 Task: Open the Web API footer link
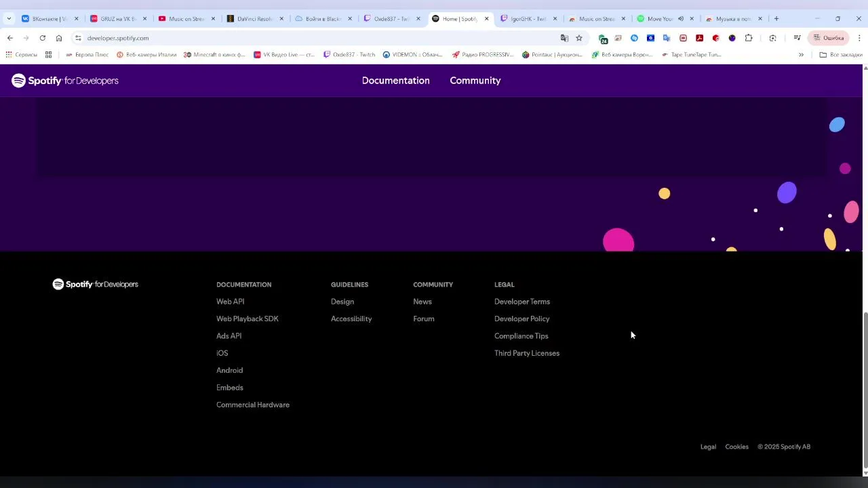tap(231, 302)
